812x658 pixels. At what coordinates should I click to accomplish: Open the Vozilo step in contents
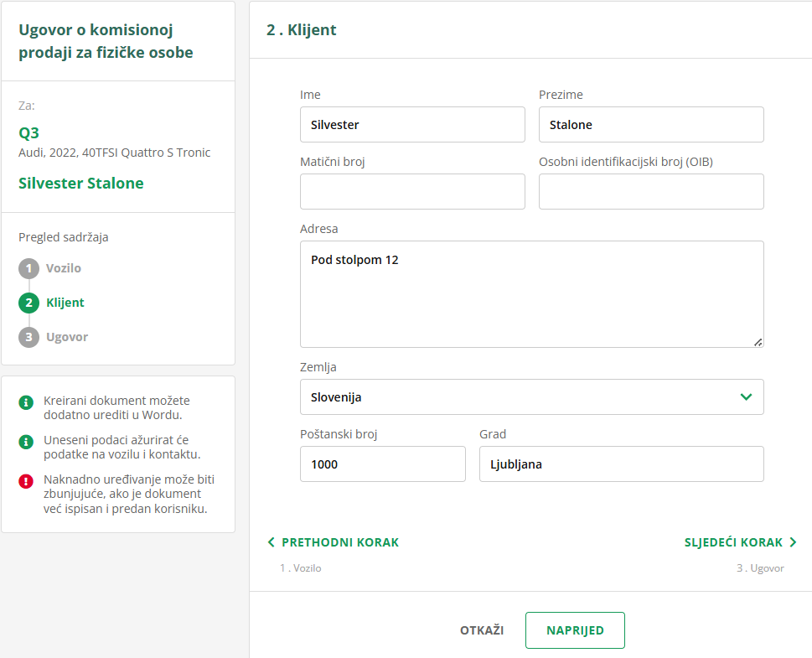tap(64, 268)
